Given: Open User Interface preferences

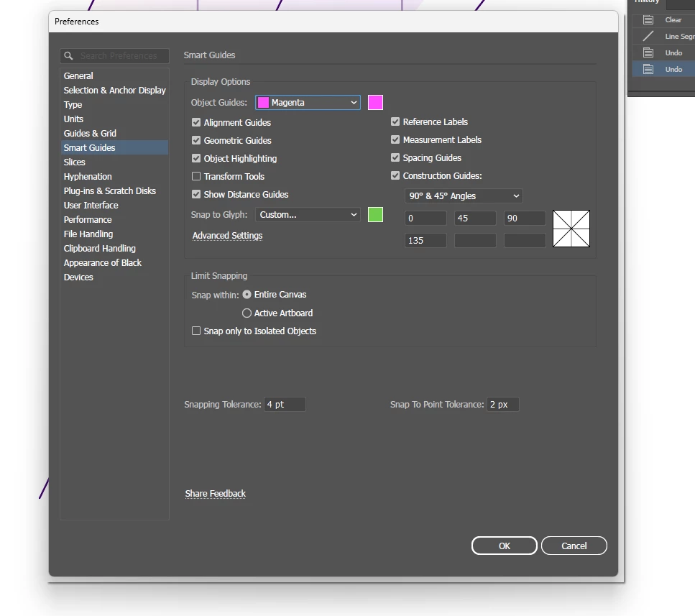Looking at the screenshot, I should (x=91, y=205).
